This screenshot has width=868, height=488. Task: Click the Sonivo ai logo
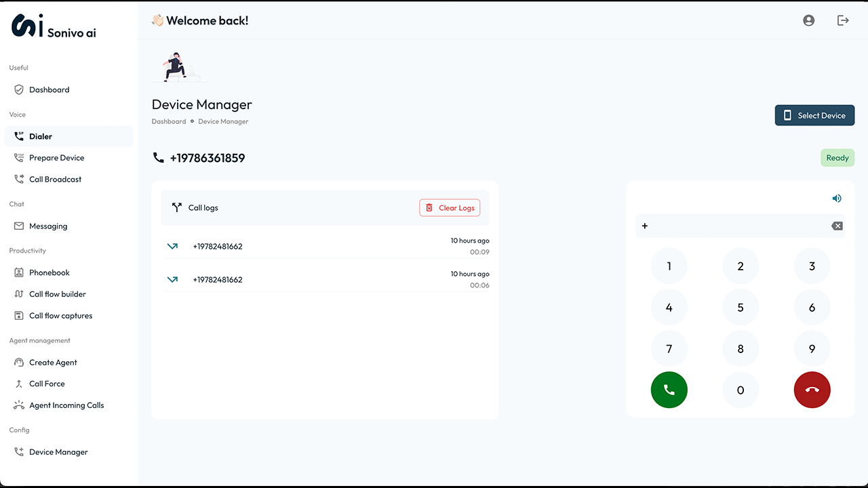pos(53,26)
